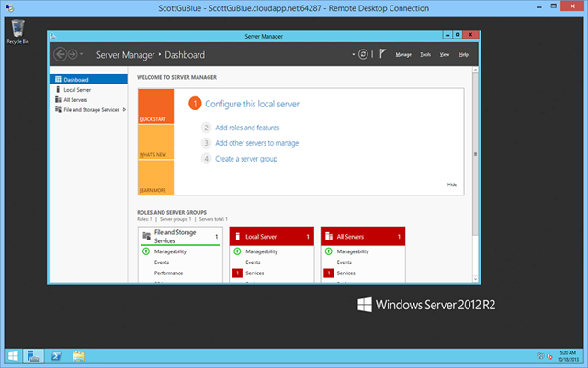Click the Refresh icon in header
588x368 pixels.
(363, 54)
